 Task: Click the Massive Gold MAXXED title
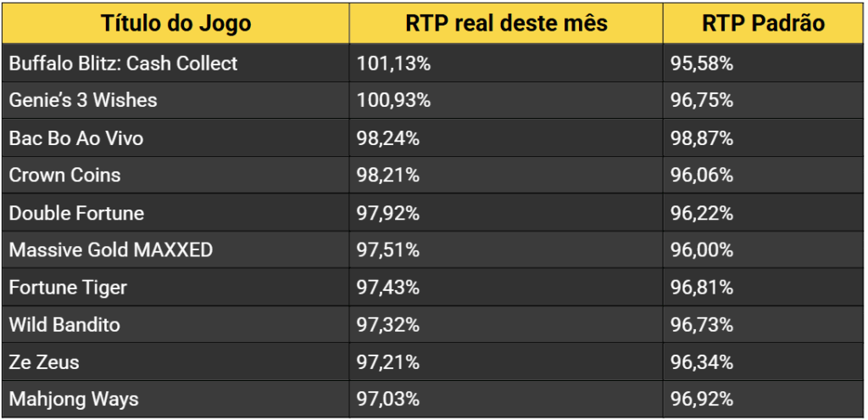(111, 250)
